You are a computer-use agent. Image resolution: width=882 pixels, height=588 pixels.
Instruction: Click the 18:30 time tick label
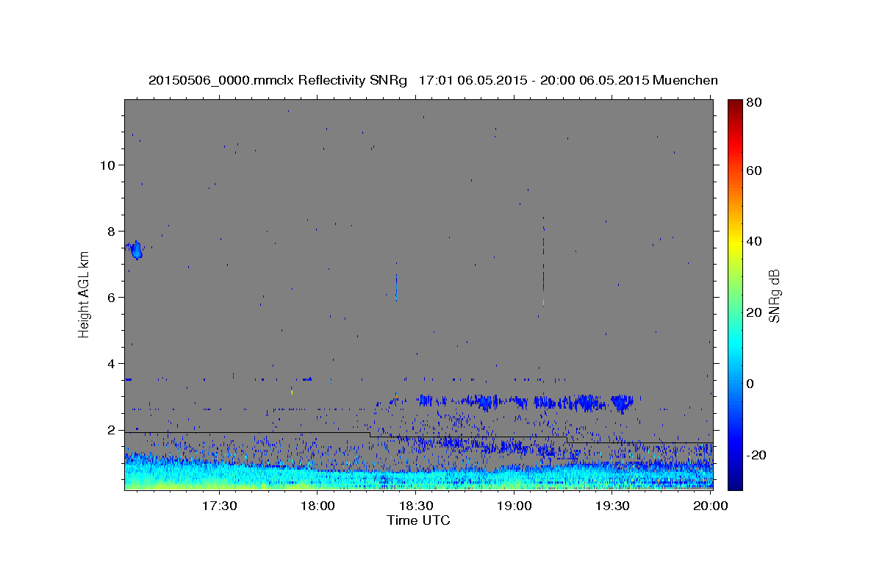[x=416, y=506]
